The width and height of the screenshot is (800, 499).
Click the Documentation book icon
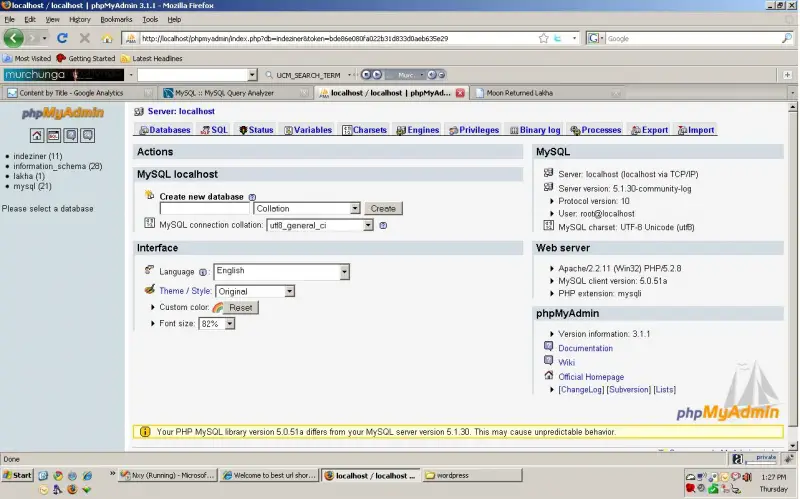point(548,346)
